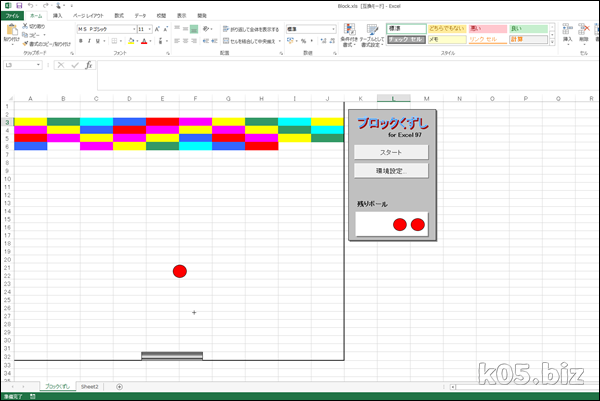Screen dimensions: 600x401
Task: Click the Cut (切り取り) scissors icon
Action: [25, 26]
